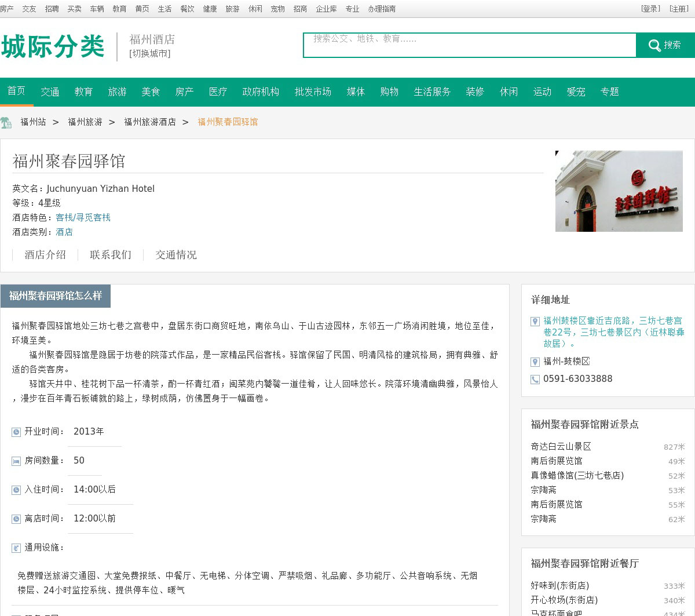This screenshot has width=695, height=616.
Task: Switch to the 酒店介绍 tab
Action: pyautogui.click(x=45, y=255)
